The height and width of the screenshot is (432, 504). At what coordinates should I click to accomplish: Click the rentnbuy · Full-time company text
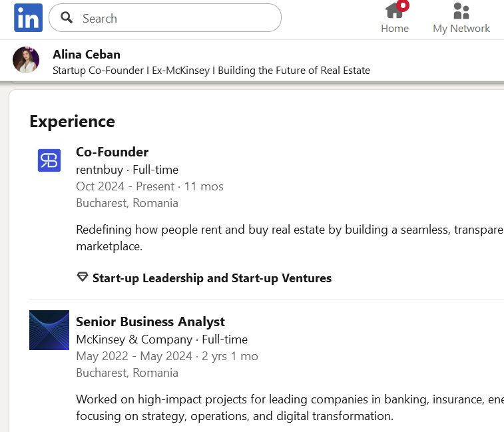127,169
